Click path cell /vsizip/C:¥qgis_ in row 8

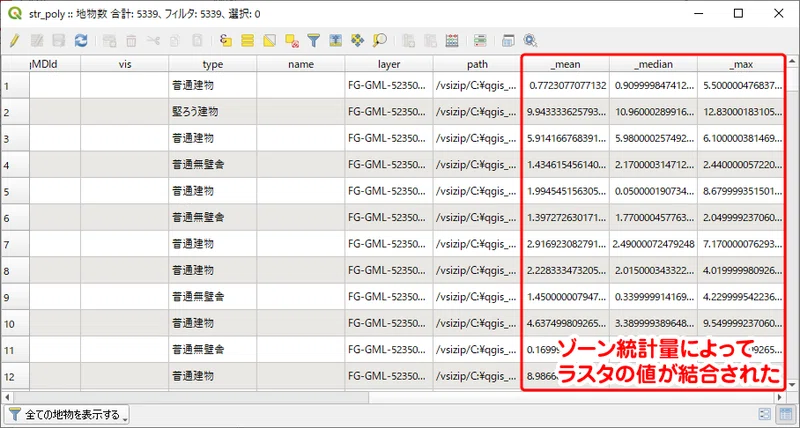(477, 270)
